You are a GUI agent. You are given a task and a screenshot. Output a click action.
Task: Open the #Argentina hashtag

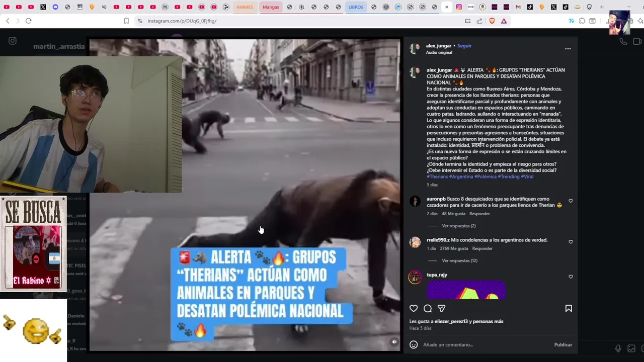(461, 176)
